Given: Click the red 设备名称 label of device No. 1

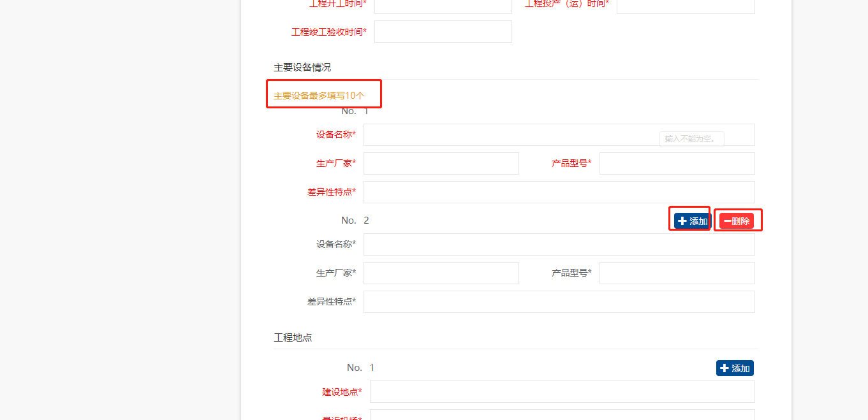Looking at the screenshot, I should pos(336,134).
